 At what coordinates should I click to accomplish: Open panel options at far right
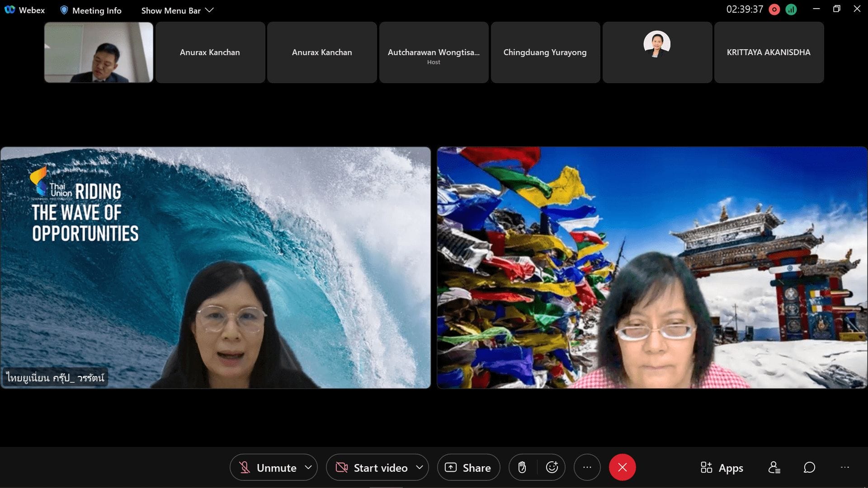pyautogui.click(x=844, y=467)
